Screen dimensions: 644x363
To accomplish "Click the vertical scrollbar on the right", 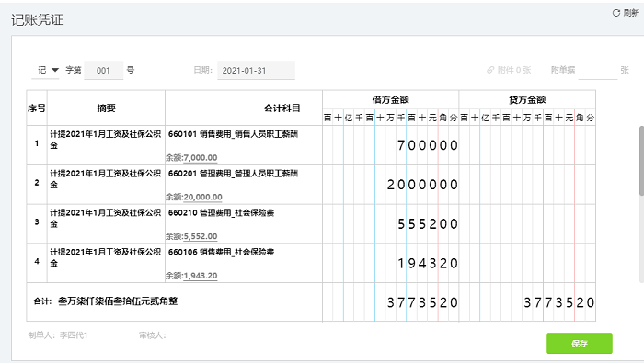I will (x=641, y=161).
